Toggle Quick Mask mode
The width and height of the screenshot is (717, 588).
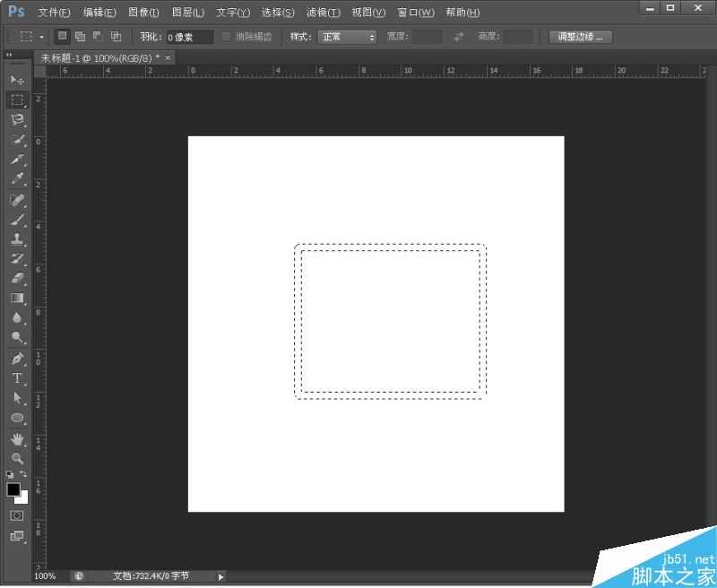pyautogui.click(x=17, y=515)
